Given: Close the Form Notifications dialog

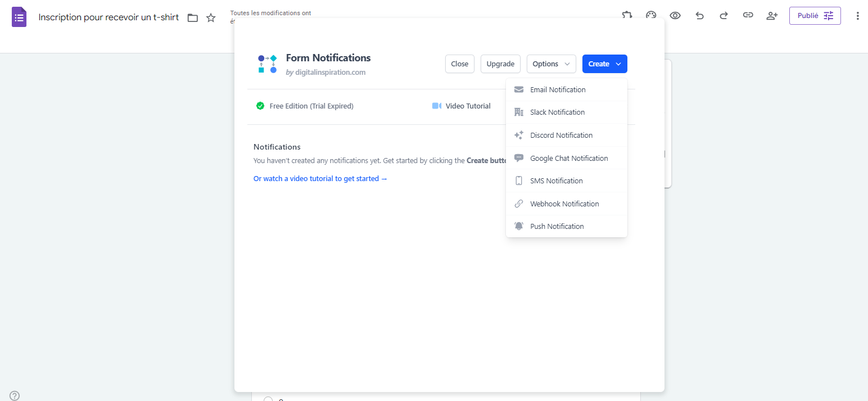Looking at the screenshot, I should tap(459, 64).
